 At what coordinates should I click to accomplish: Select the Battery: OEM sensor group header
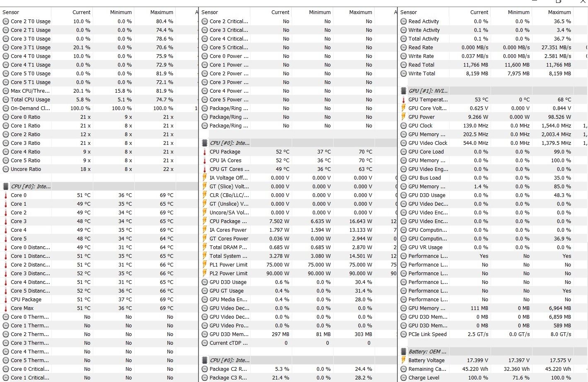coord(427,352)
